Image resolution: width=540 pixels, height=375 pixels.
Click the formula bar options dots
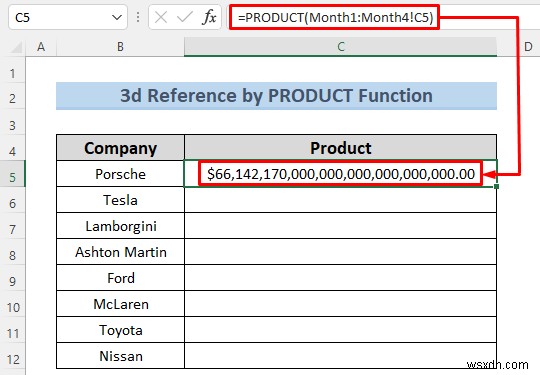(x=138, y=17)
